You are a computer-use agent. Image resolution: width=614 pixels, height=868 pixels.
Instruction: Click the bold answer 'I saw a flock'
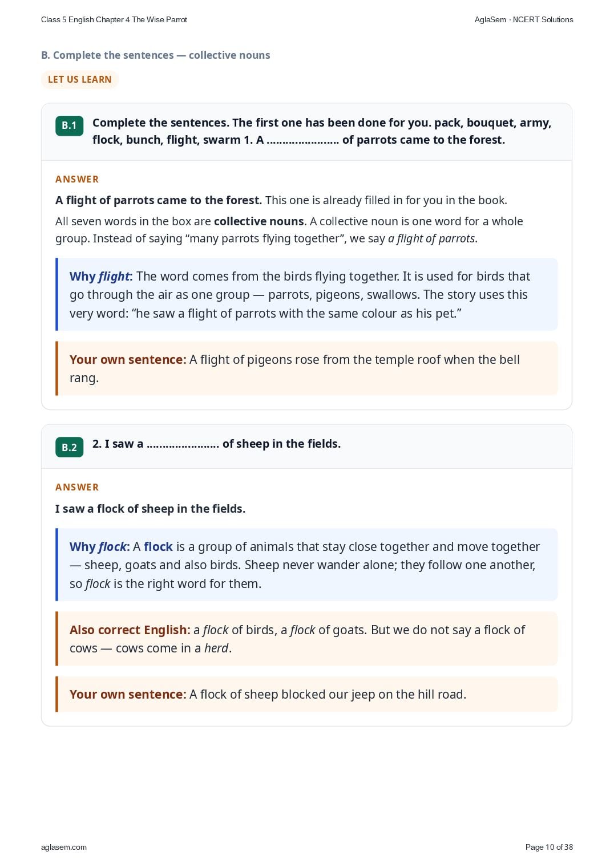[150, 509]
